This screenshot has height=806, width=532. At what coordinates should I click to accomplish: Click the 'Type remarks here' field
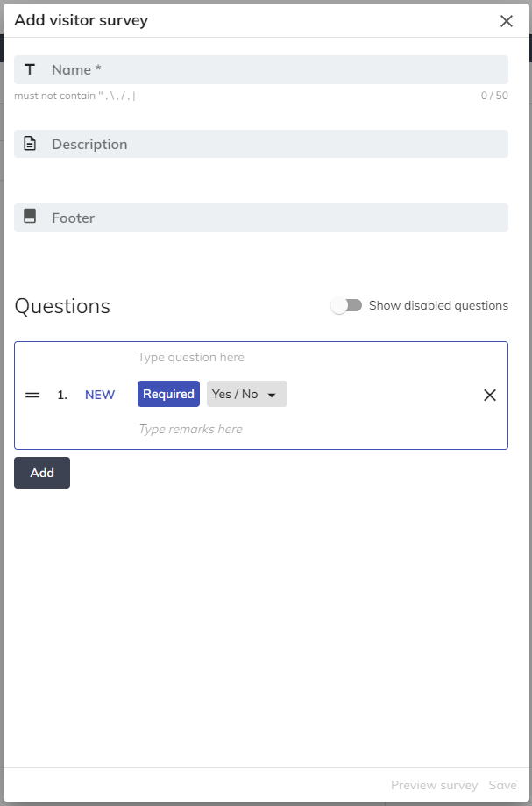tap(298, 429)
